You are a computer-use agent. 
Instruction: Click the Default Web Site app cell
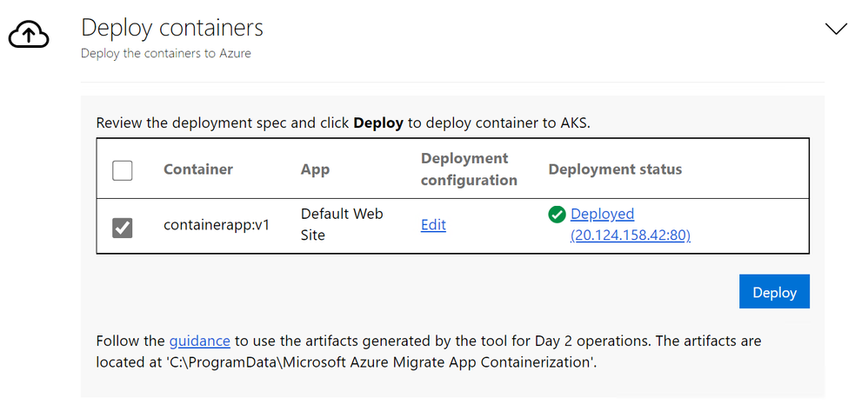(342, 224)
